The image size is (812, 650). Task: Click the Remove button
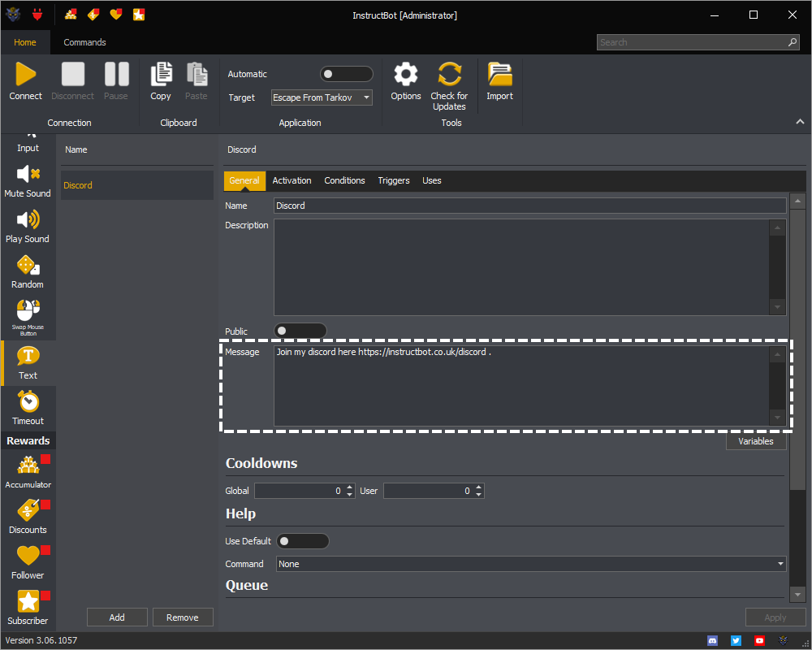[183, 617]
